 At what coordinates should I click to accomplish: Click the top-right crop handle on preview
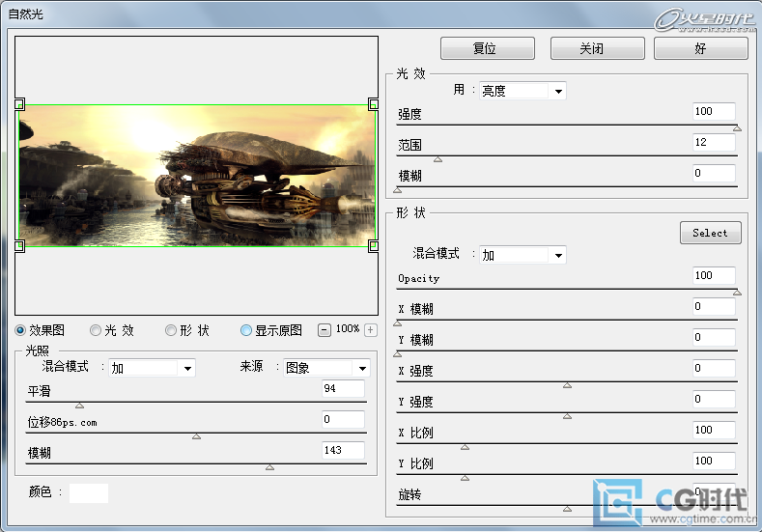tap(373, 104)
